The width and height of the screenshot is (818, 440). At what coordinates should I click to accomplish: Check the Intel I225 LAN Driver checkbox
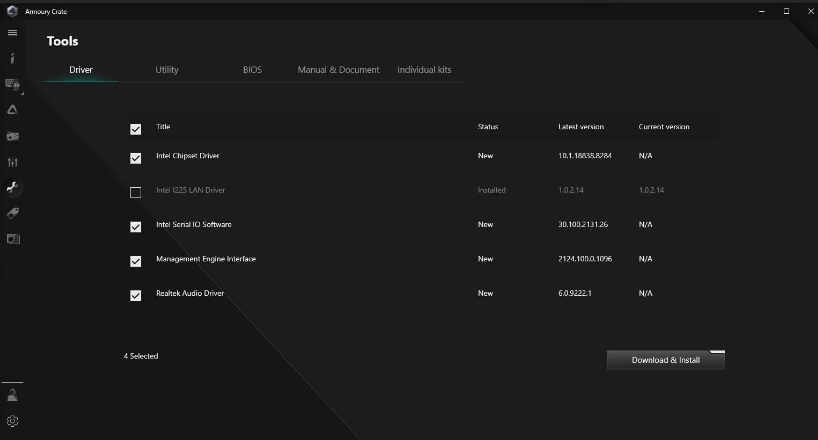coord(136,192)
